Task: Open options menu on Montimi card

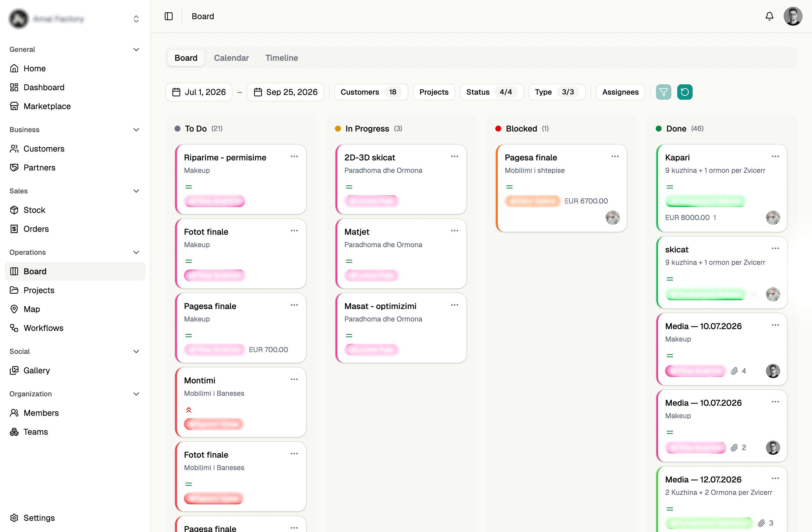Action: 294,379
